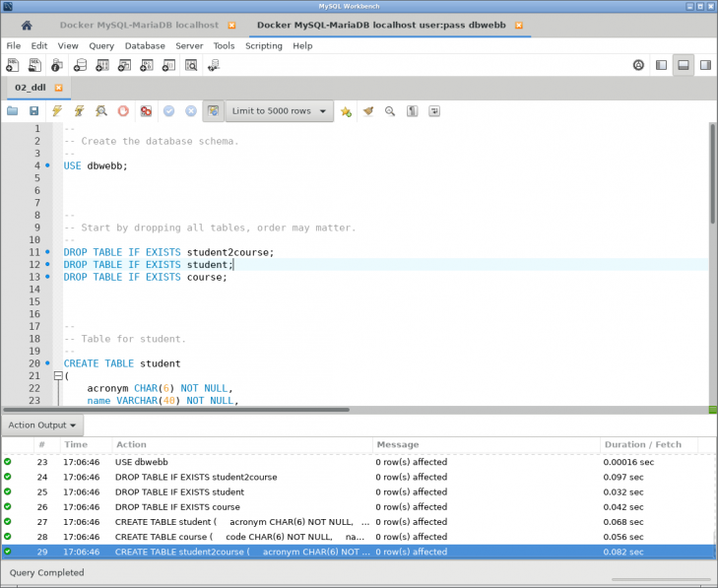
Task: Toggle the left sidebar panel
Action: coord(661,65)
